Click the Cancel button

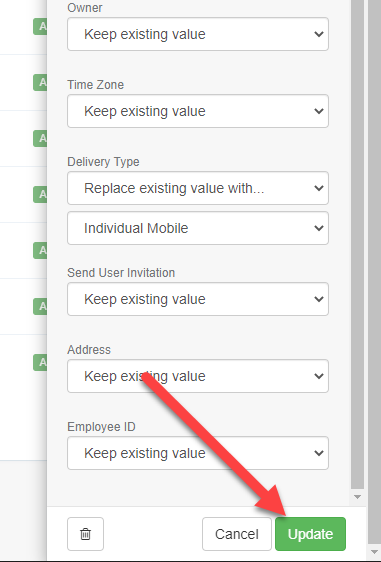237,534
